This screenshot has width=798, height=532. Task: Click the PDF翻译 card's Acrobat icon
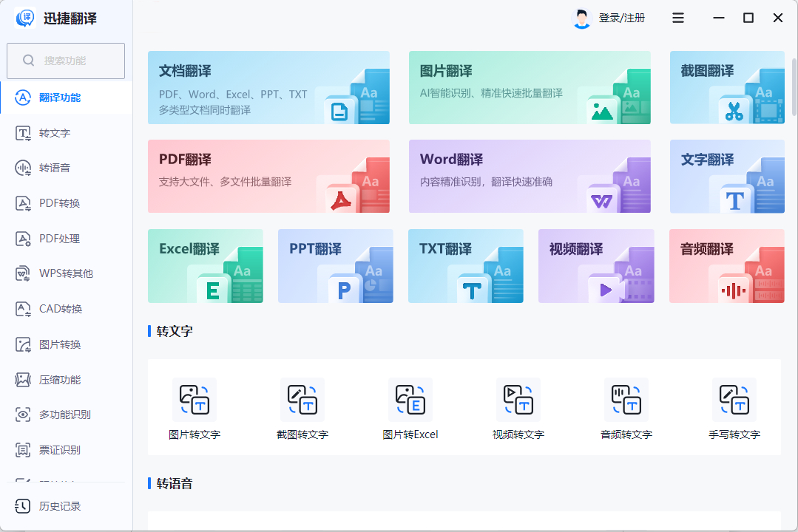(x=341, y=201)
